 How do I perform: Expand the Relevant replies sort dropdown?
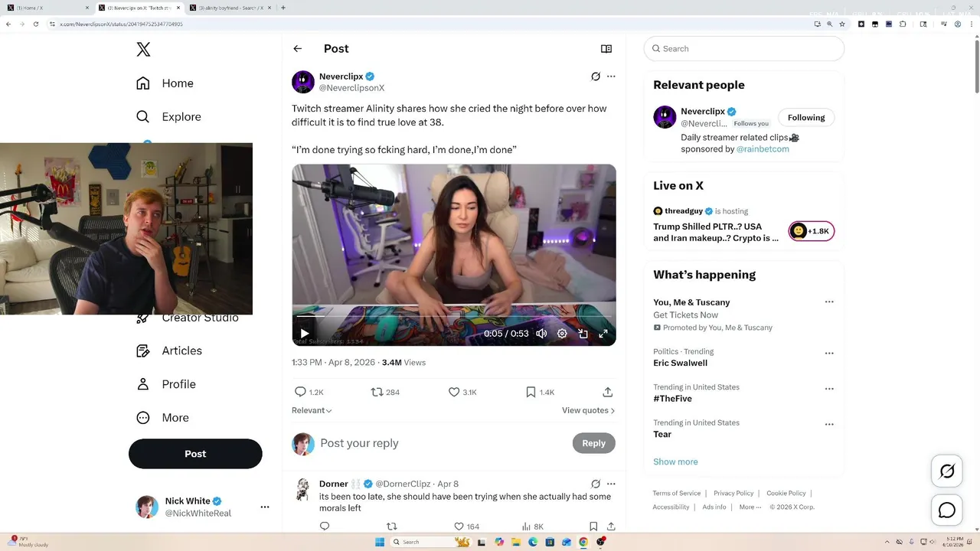pos(312,410)
